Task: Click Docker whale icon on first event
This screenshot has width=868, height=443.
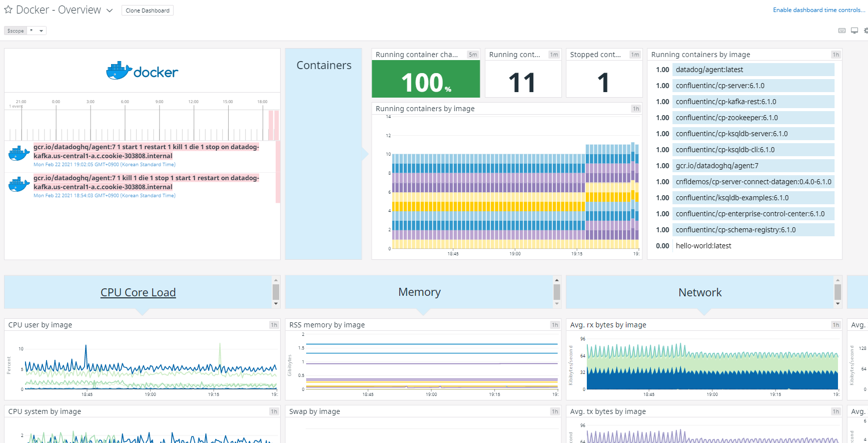Action: pos(19,153)
